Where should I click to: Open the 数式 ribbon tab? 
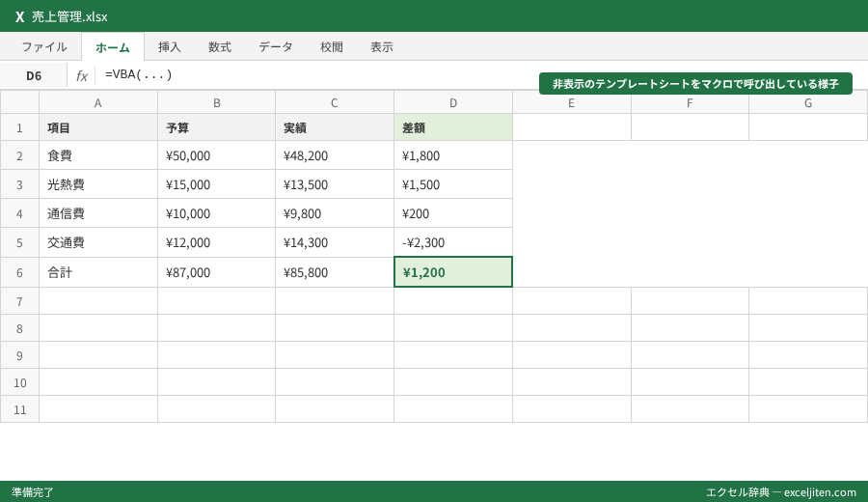click(x=220, y=47)
